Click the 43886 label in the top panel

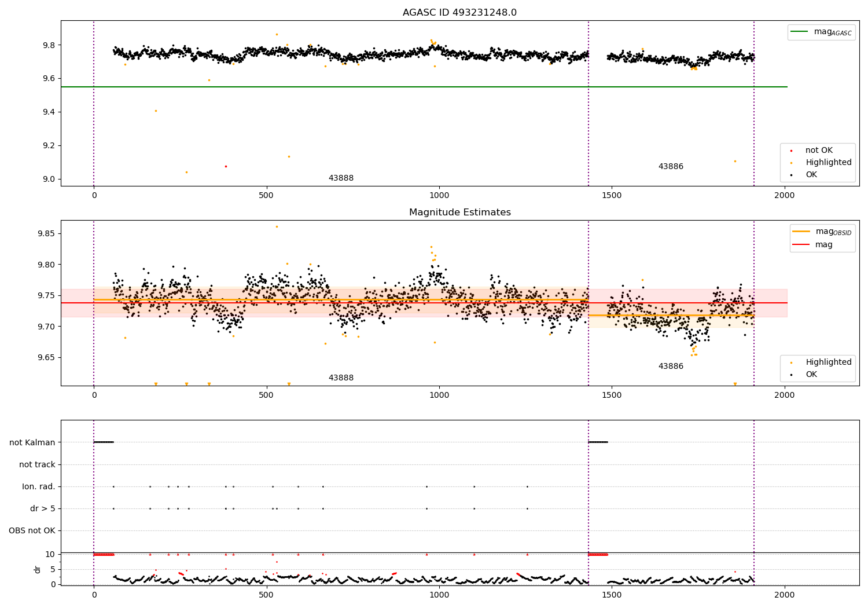click(x=671, y=167)
